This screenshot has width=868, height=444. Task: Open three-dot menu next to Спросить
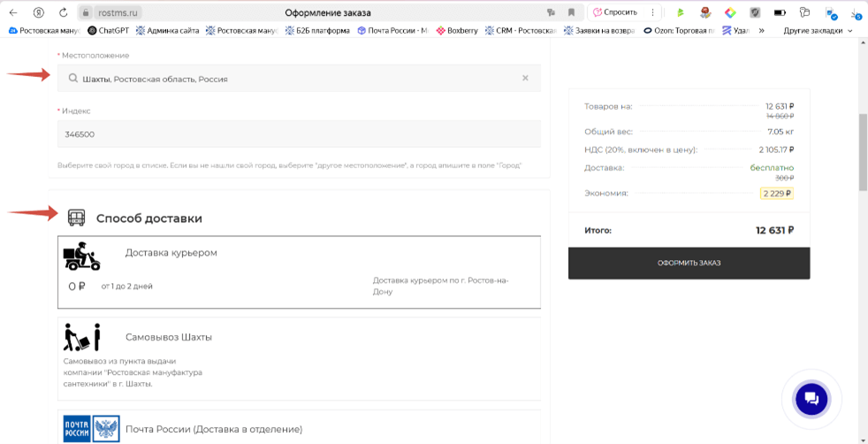click(x=653, y=12)
